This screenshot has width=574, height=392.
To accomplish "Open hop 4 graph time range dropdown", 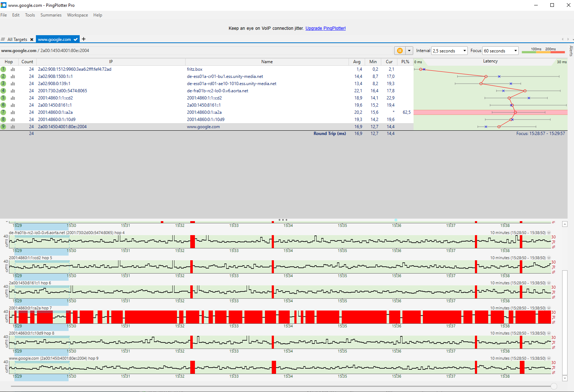I will 549,233.
